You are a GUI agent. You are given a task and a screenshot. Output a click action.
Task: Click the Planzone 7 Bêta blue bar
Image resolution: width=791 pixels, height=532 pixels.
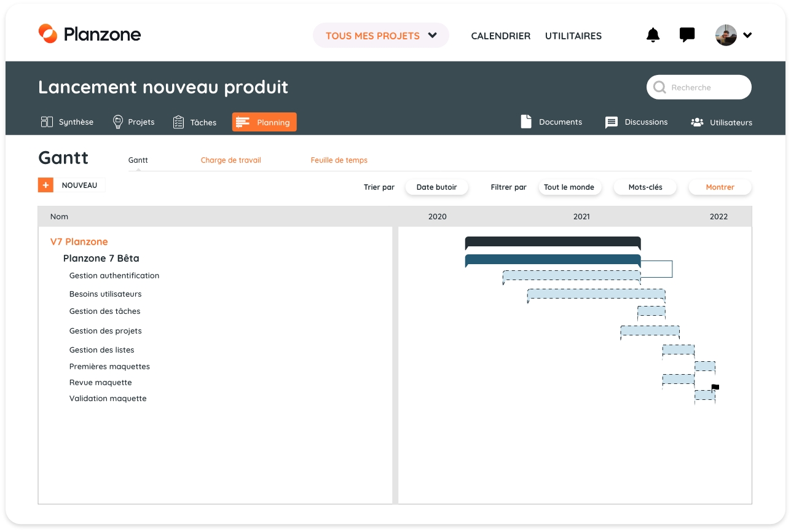pyautogui.click(x=553, y=260)
